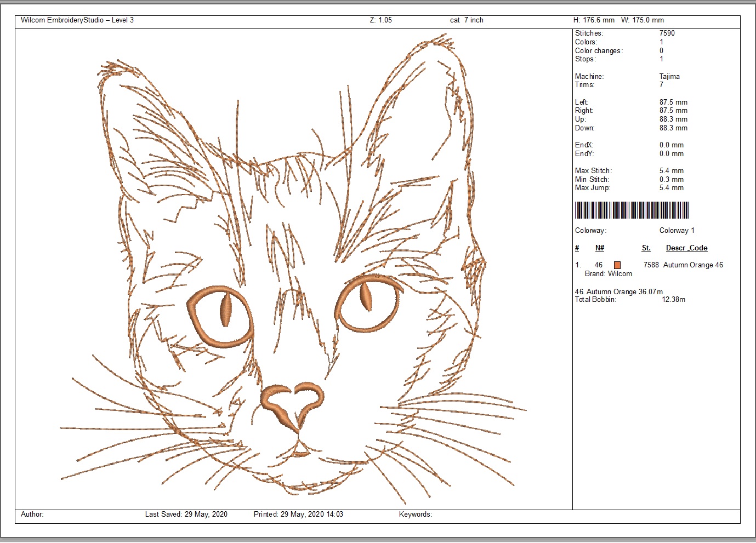Viewport: 756px width, 543px height.
Task: Select the Descr_Code column header
Action: pos(686,248)
